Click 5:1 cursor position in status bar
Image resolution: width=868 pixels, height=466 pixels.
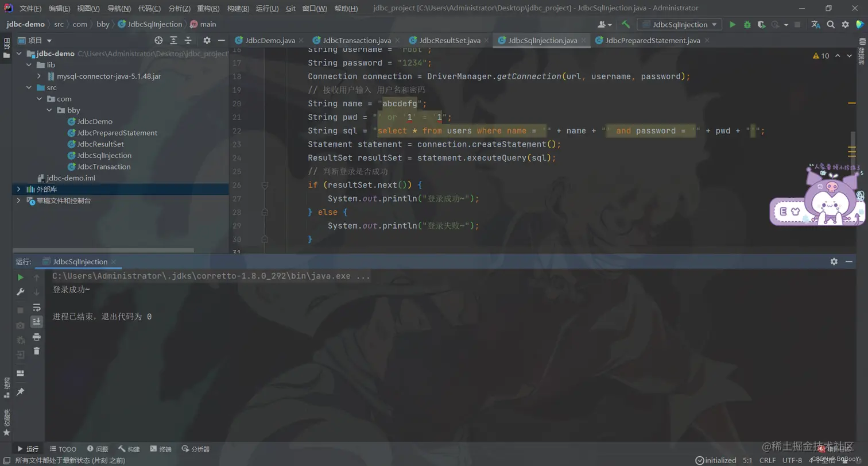[x=747, y=460]
